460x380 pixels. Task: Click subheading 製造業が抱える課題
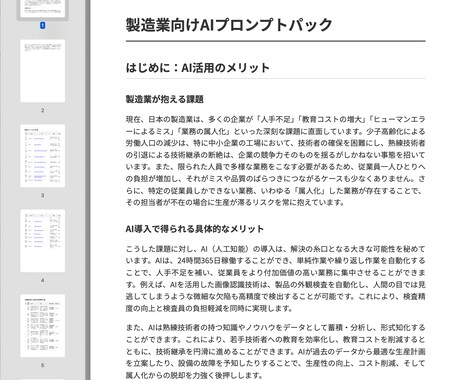[165, 99]
